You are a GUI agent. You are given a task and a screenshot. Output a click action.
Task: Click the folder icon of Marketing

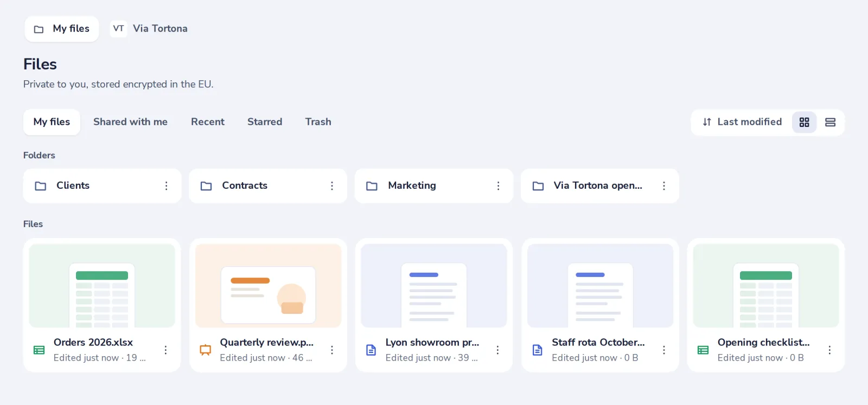[372, 186]
